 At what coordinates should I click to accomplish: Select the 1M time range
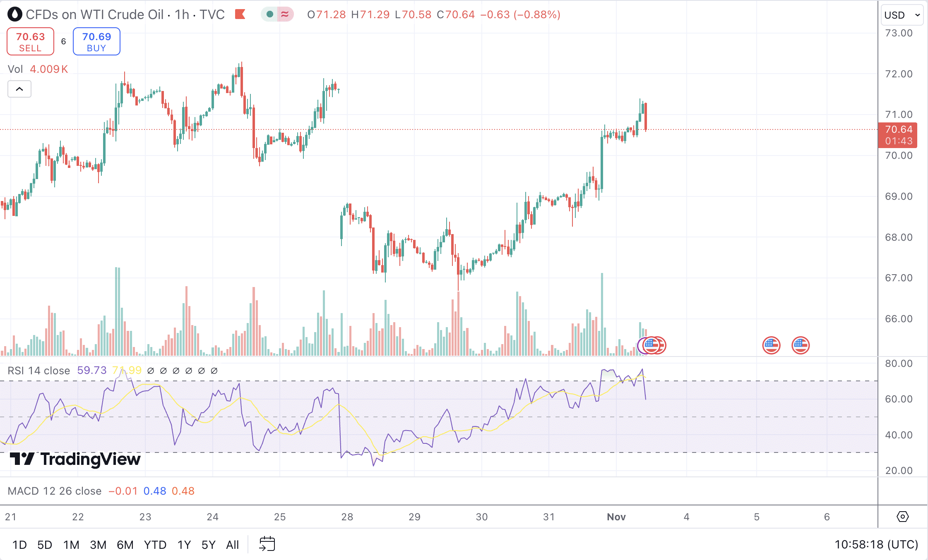click(x=71, y=545)
